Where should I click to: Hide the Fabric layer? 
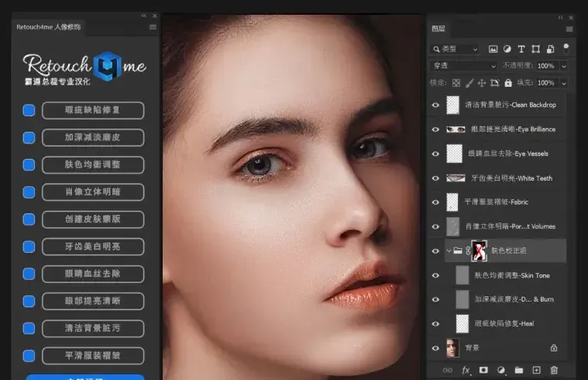coord(435,202)
